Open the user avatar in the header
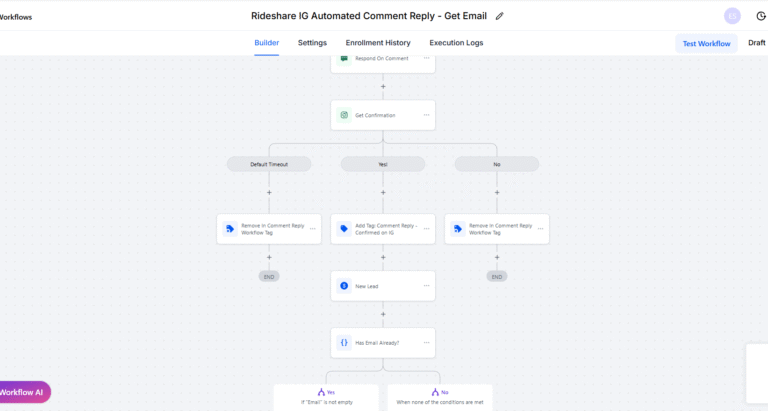The width and height of the screenshot is (768, 411). point(732,16)
